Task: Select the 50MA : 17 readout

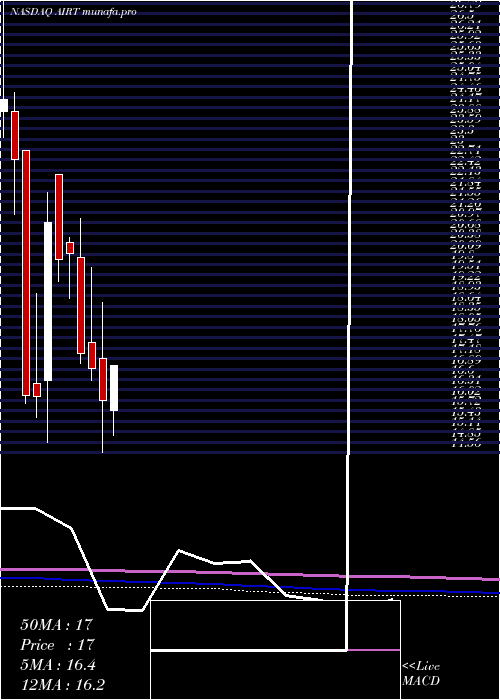Action: [x=56, y=625]
